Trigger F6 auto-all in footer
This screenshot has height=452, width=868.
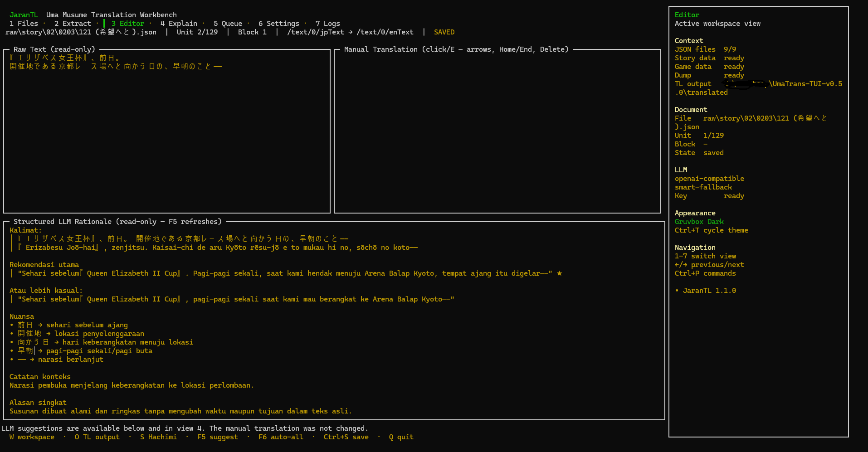click(281, 437)
